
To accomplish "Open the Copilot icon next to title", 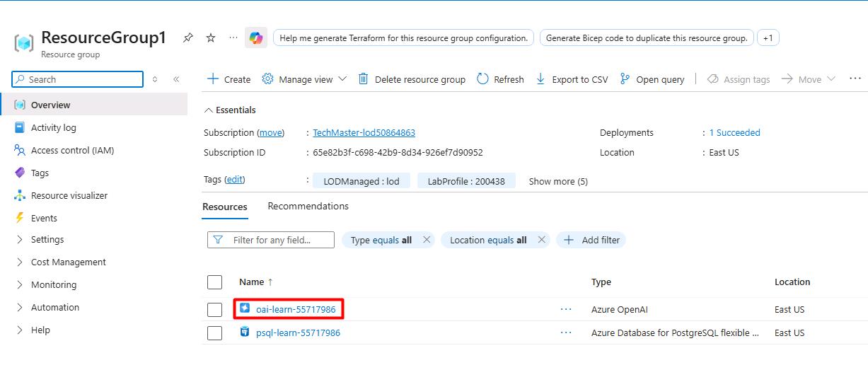I will (x=256, y=38).
